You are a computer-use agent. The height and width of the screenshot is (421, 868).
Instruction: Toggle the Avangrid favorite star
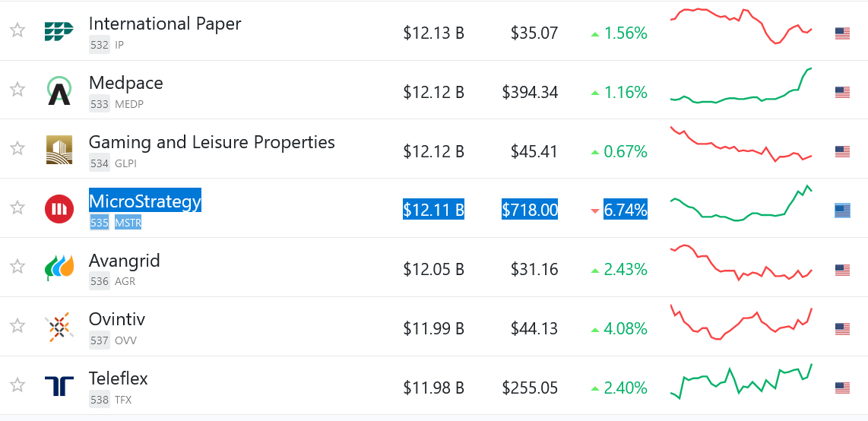(x=17, y=267)
